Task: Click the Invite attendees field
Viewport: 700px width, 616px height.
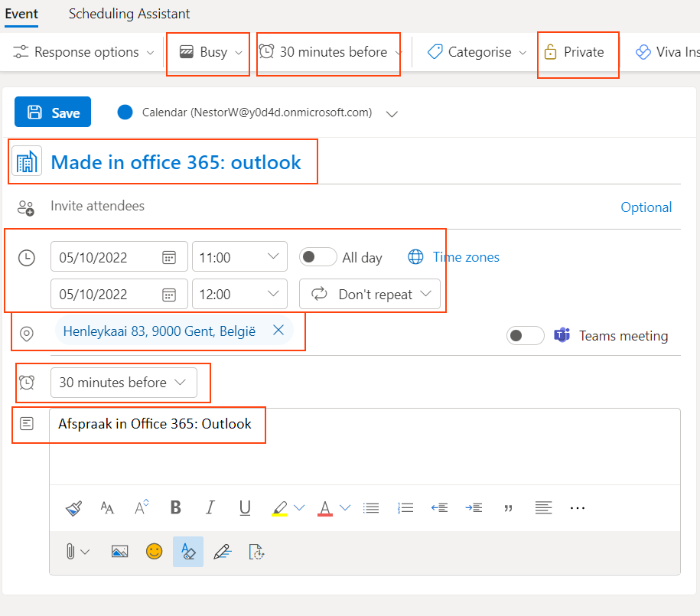Action: pyautogui.click(x=330, y=206)
